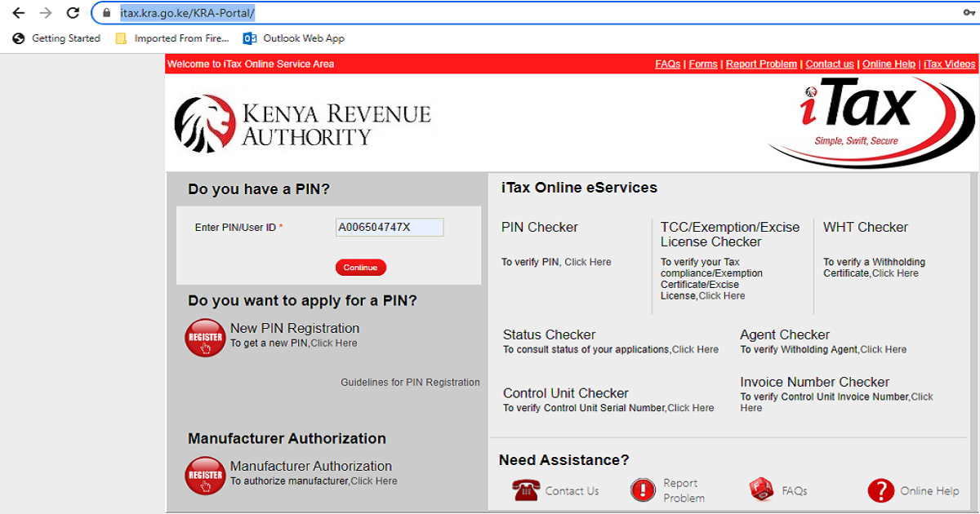Click the Agent Checker heading
Screen dimensions: 980x514
(785, 335)
